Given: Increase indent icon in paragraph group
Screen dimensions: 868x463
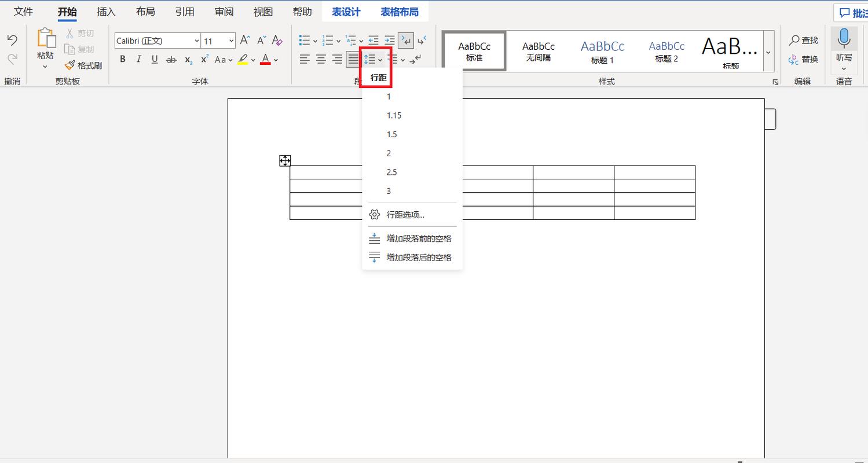Looking at the screenshot, I should pyautogui.click(x=390, y=41).
